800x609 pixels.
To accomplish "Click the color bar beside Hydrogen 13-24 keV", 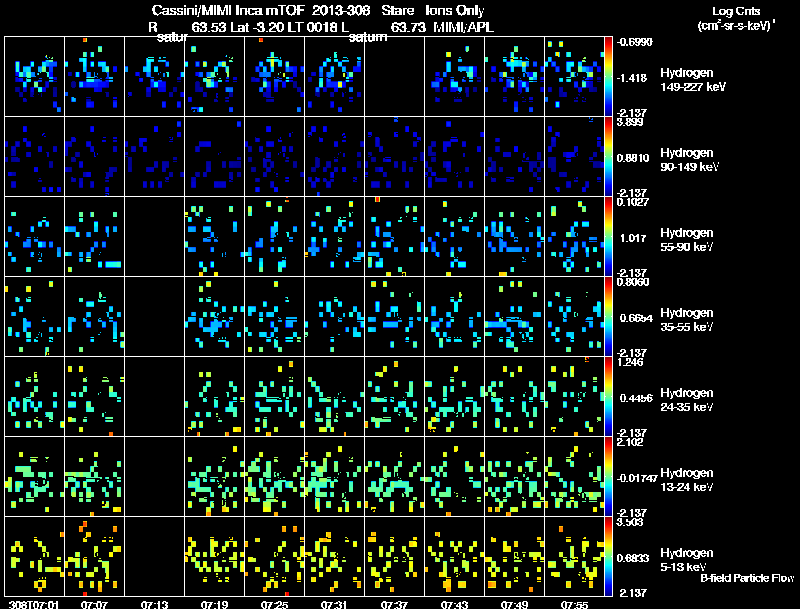I will [608, 477].
